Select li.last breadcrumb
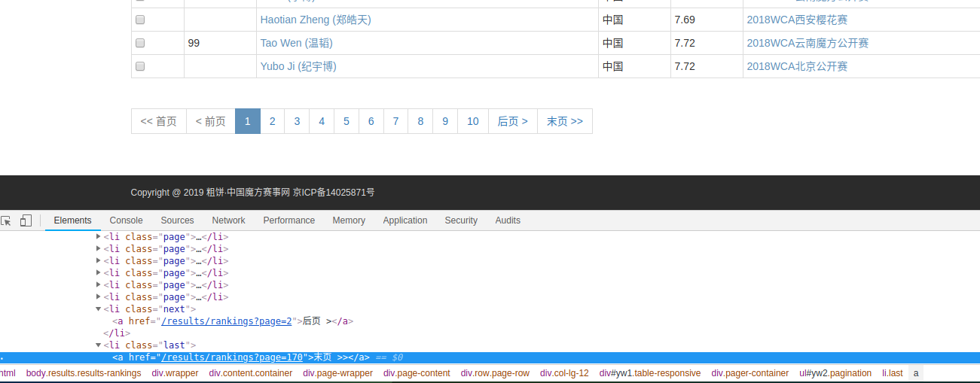Viewport: 980px width, 383px height. pos(893,373)
